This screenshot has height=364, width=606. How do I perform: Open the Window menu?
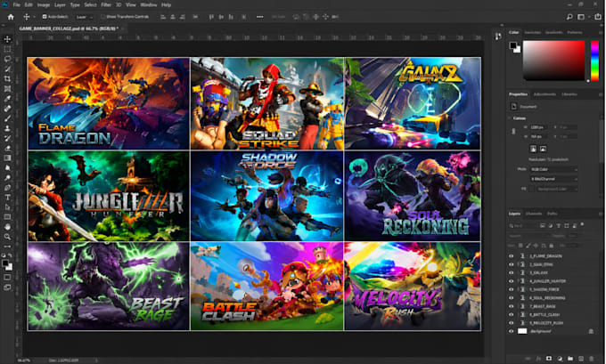tap(149, 5)
